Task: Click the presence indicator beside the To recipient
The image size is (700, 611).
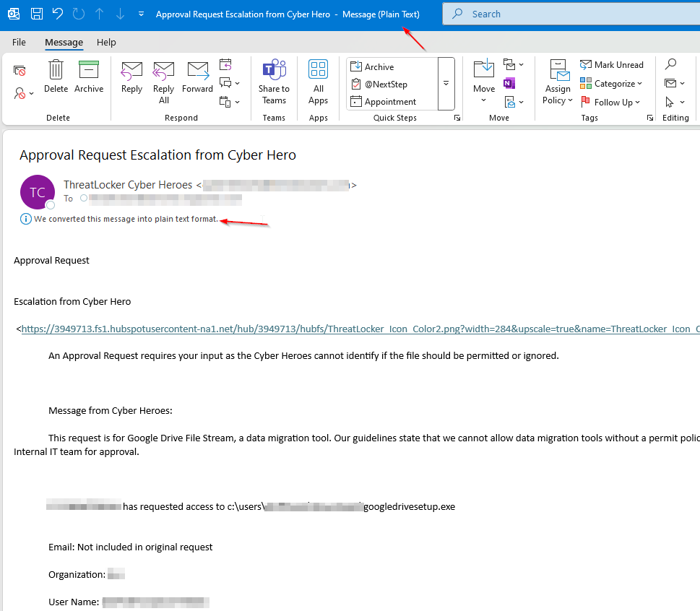Action: [84, 198]
